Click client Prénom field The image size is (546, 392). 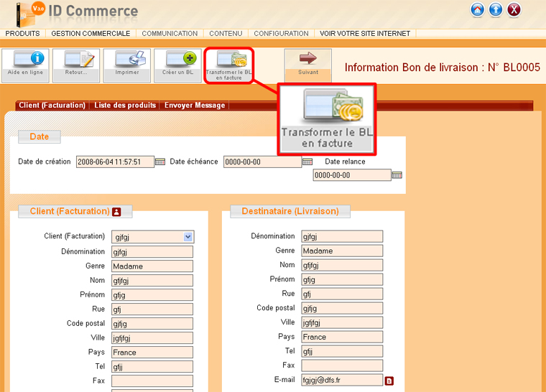[152, 295]
